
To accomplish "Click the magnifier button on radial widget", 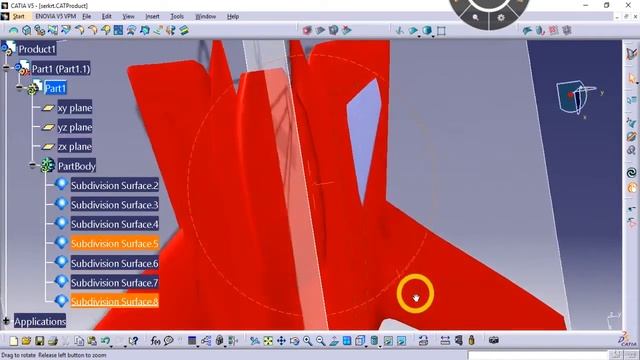I will [x=476, y=18].
